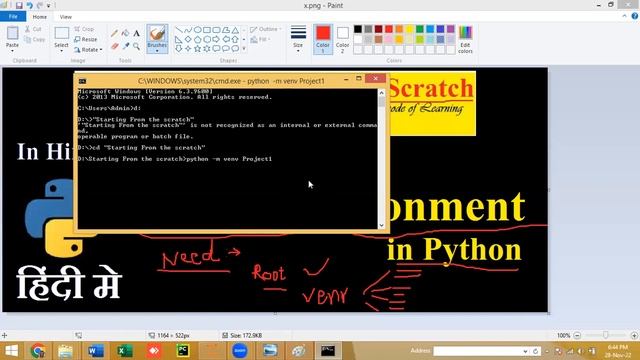The height and width of the screenshot is (360, 640).
Task: Pick the black color swatch
Action: pos(358,29)
